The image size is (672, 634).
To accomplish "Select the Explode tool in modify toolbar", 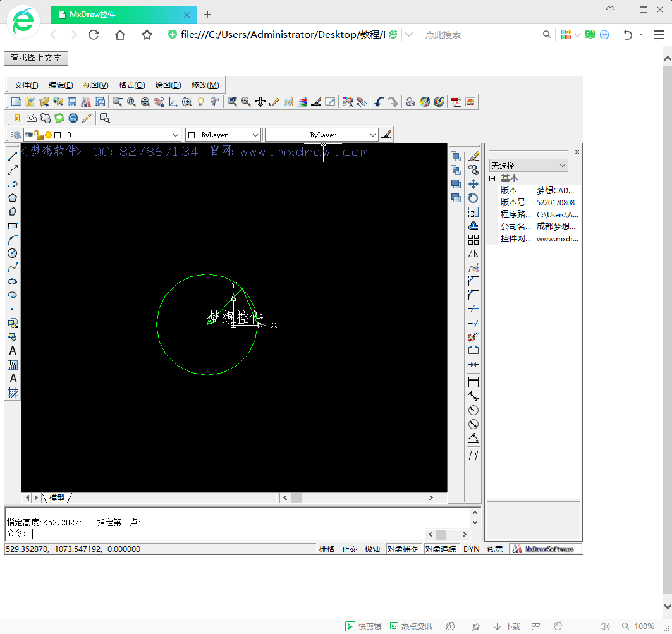I will pyautogui.click(x=473, y=337).
